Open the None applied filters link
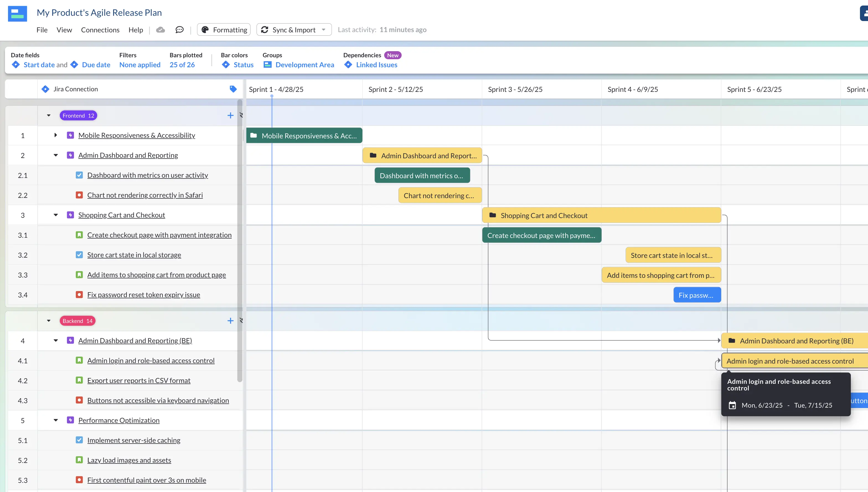 pos(140,64)
